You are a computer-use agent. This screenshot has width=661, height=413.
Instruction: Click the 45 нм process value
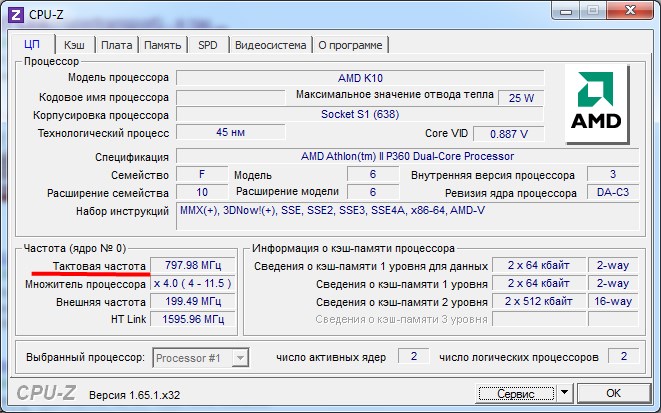(231, 132)
